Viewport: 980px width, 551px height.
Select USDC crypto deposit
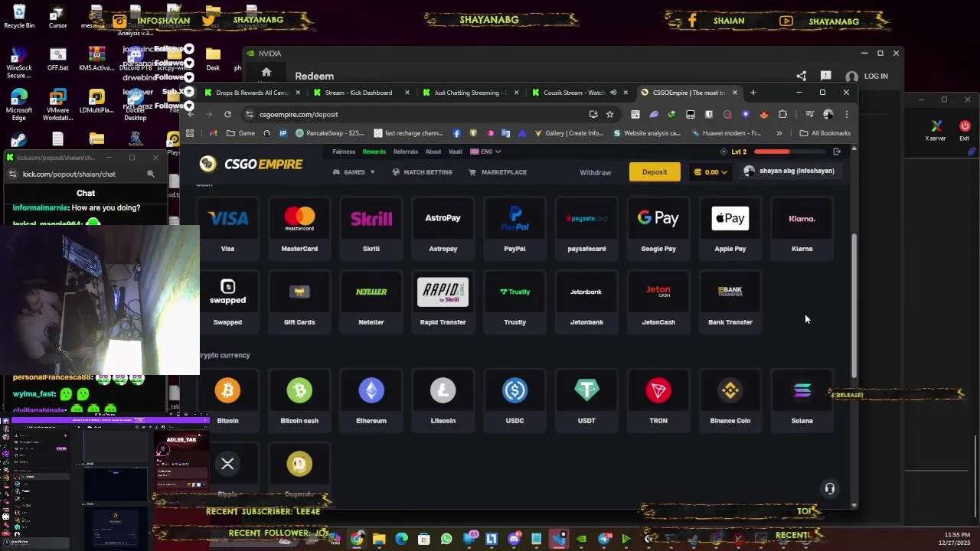514,400
